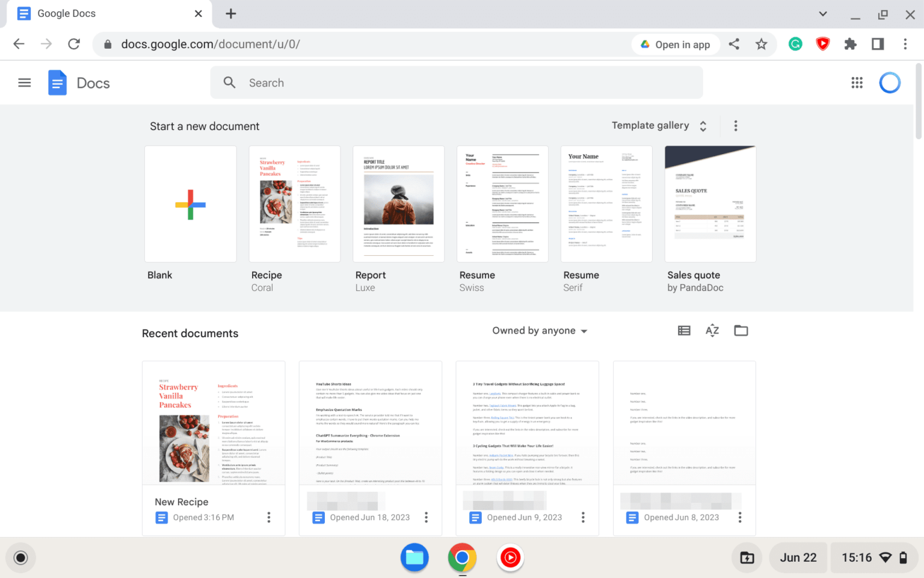924x578 pixels.
Task: Sort documents using the A-Z icon
Action: [x=712, y=330]
